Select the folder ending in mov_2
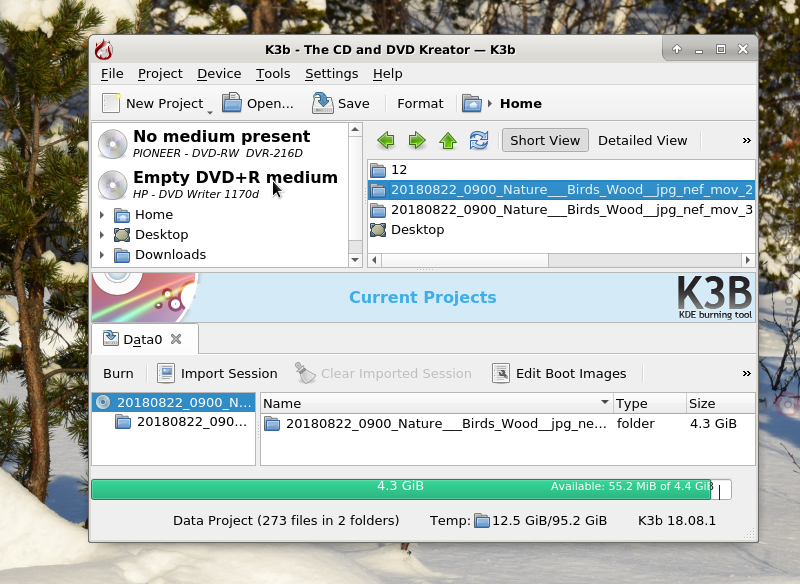The image size is (800, 584). coord(561,190)
